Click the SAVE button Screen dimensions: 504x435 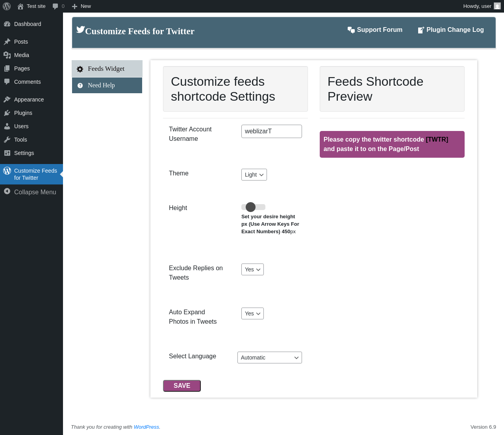pyautogui.click(x=182, y=386)
